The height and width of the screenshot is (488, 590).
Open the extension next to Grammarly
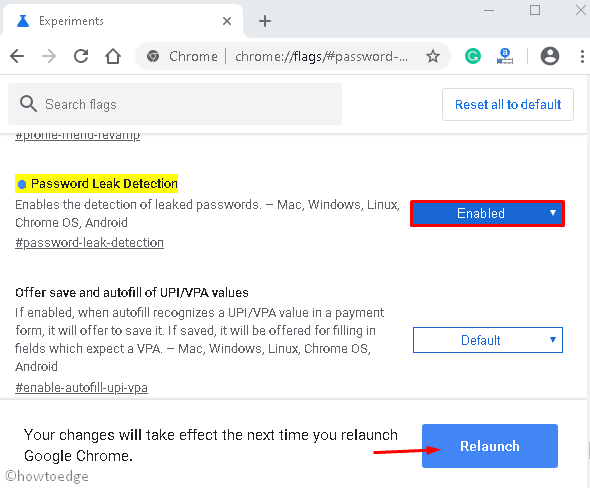[x=505, y=56]
